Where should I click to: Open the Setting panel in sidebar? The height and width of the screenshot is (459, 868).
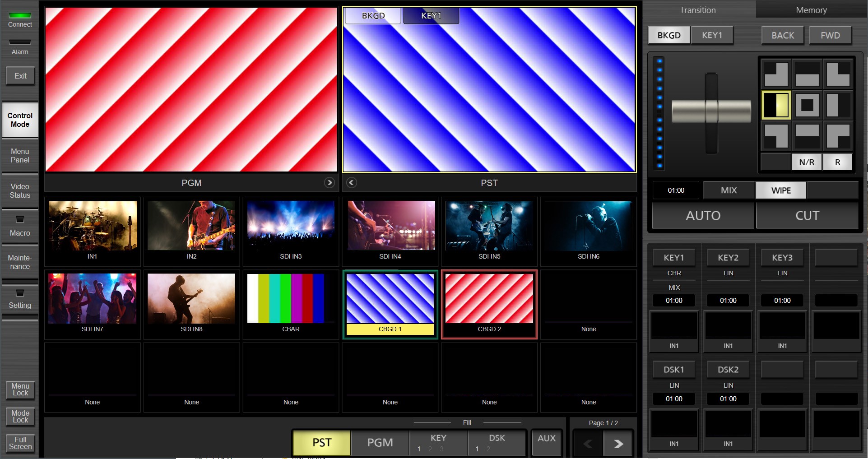point(20,300)
